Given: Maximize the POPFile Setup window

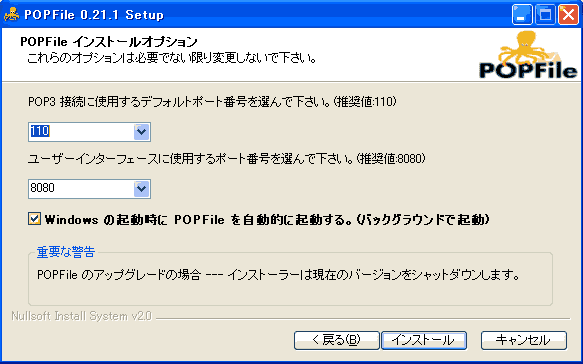Looking at the screenshot, I should coord(545,15).
